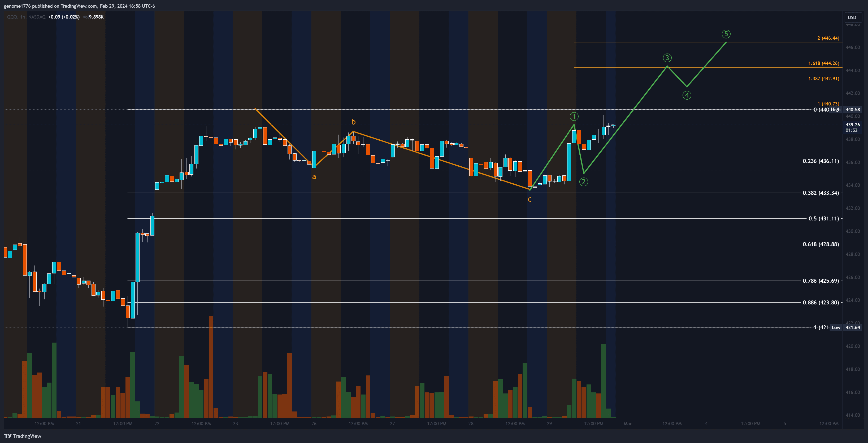Viewport: 868px width, 443px height.
Task: Click the 439.26 current price label
Action: (852, 125)
